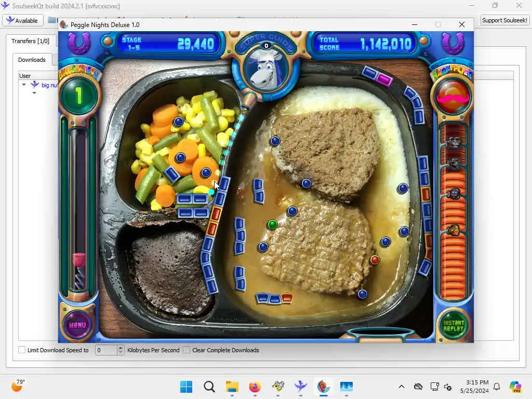Click the Support Soulseek! button

(504, 20)
